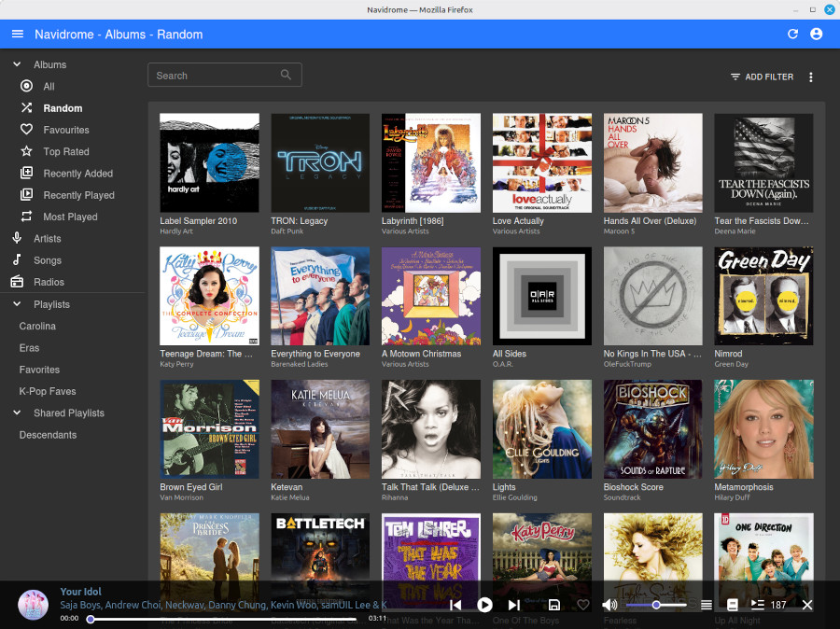Open the hamburger menu in header
Screen dimensions: 840x629
tap(18, 35)
